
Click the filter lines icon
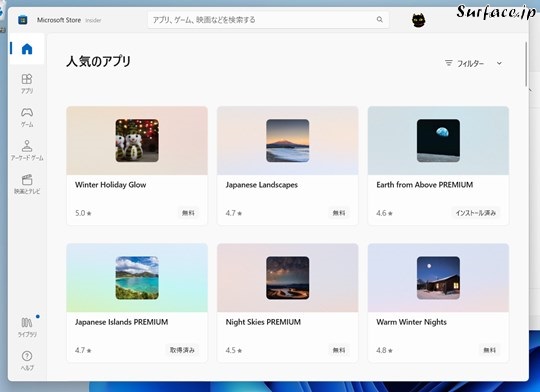(x=448, y=63)
